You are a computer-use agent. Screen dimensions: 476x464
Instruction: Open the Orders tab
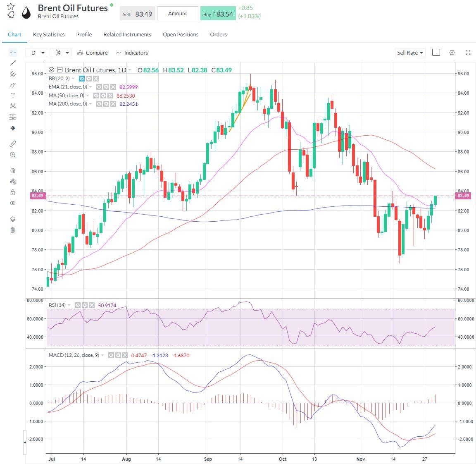[x=218, y=35]
